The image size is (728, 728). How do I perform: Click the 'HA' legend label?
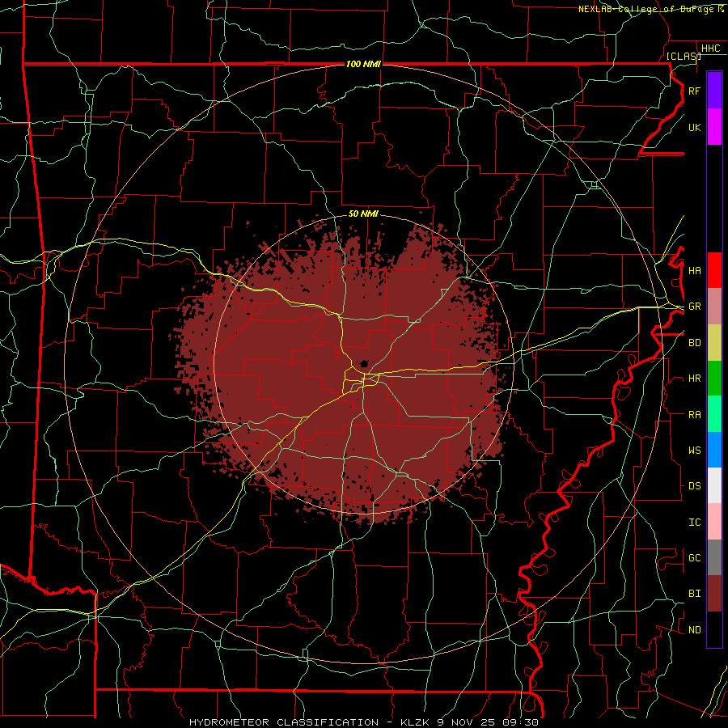694,271
